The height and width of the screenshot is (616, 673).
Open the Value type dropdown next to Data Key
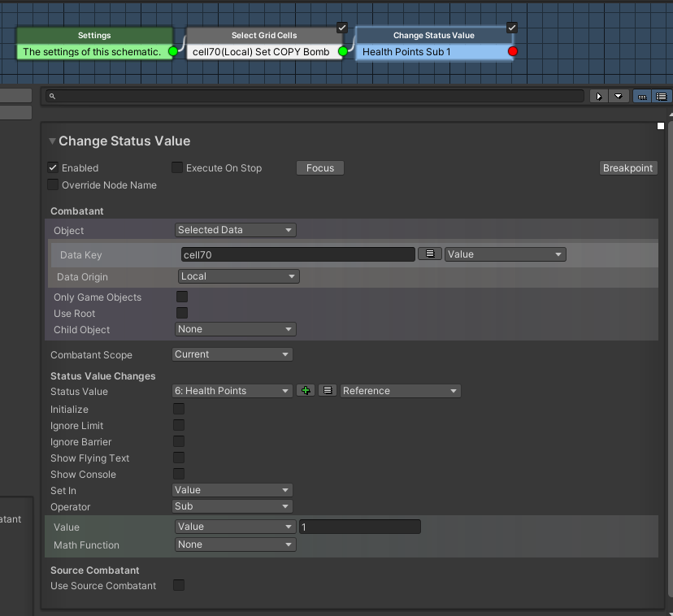[506, 254]
